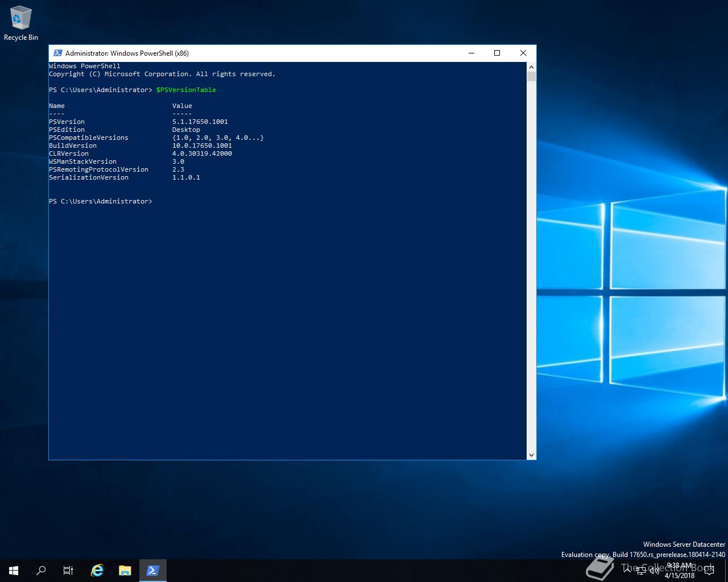728x582 pixels.
Task: Click the WSManStackVersion row name
Action: point(82,161)
